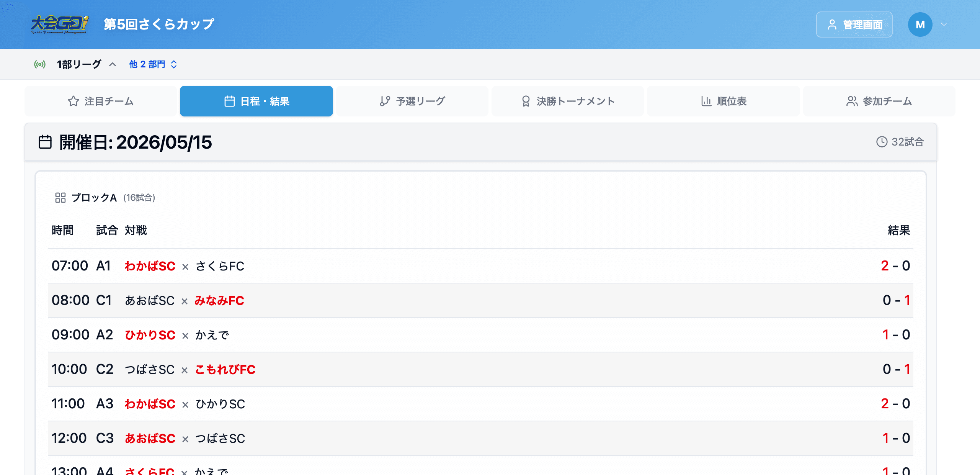The image size is (980, 475).
Task: Click みなみFC in match C1
Action: click(219, 300)
